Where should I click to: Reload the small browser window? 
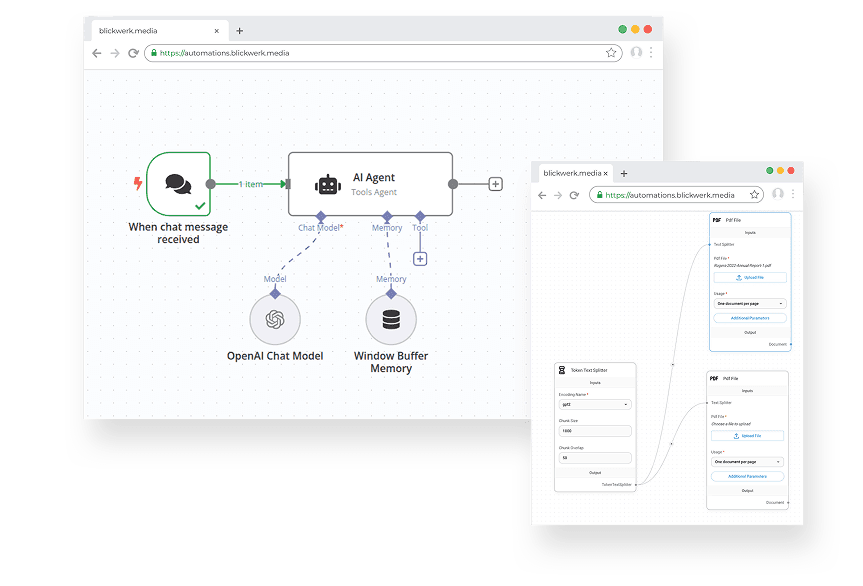575,195
